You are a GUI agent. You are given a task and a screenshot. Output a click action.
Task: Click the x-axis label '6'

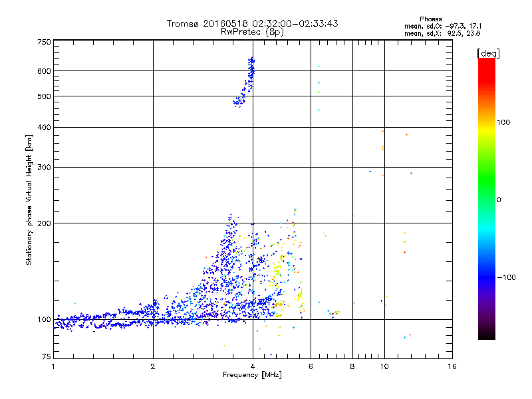point(311,366)
